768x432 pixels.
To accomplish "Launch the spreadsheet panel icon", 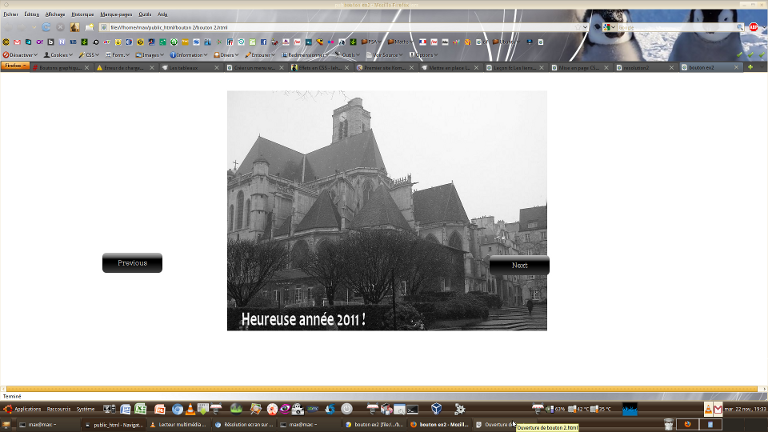I will (x=141, y=409).
